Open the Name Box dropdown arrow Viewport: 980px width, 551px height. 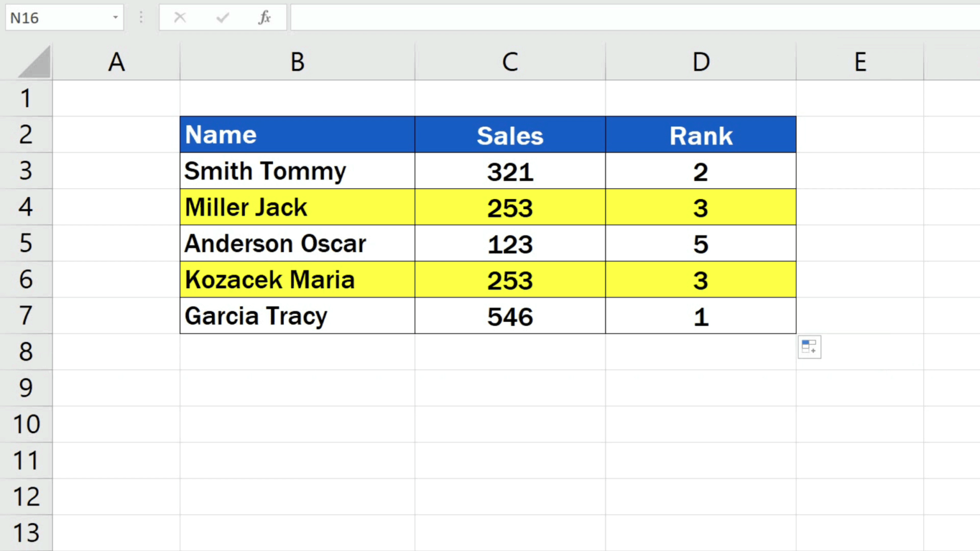115,17
